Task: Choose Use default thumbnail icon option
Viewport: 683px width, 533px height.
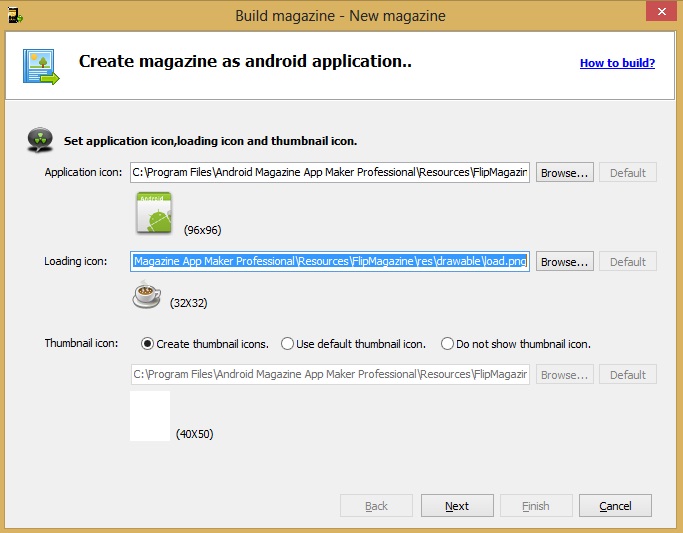Action: (x=288, y=344)
